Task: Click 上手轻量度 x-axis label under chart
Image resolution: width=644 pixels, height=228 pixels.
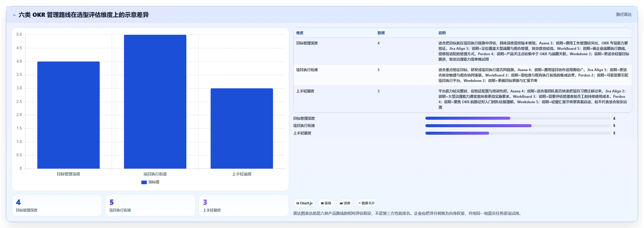Action: 242,174
